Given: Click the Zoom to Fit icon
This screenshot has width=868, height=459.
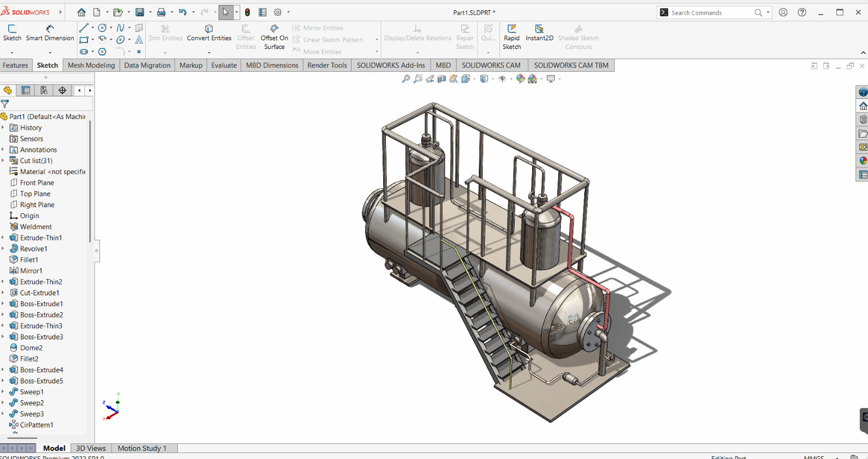Looking at the screenshot, I should pyautogui.click(x=405, y=79).
